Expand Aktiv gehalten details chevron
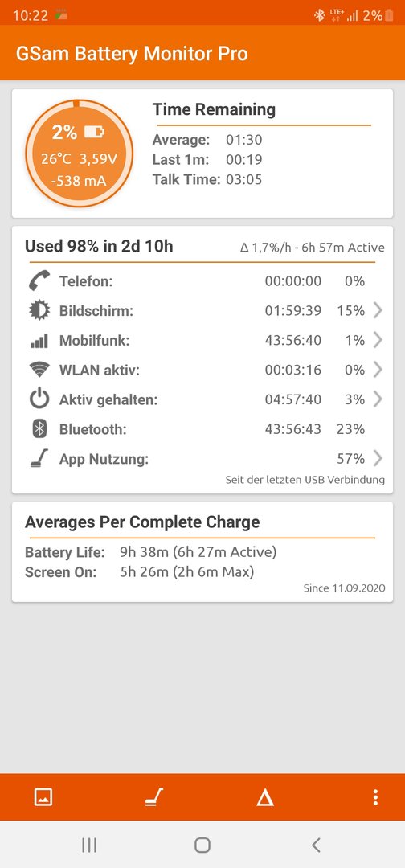The image size is (405, 868). (x=378, y=399)
